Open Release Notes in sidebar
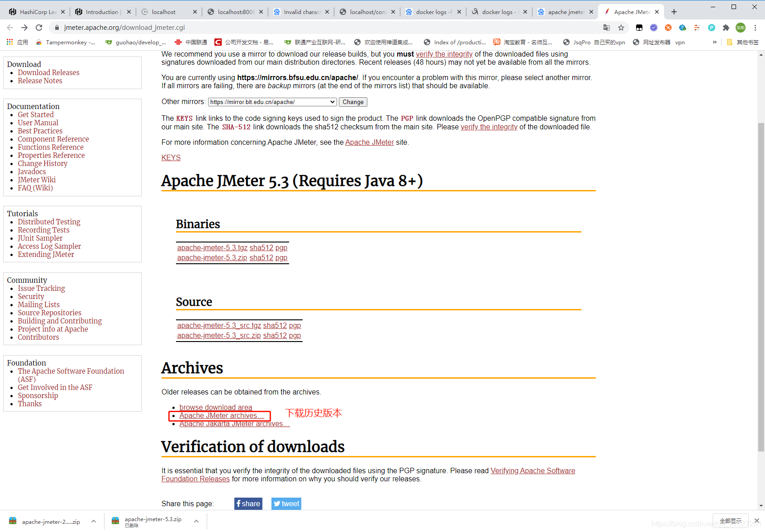This screenshot has width=765, height=532. click(40, 81)
